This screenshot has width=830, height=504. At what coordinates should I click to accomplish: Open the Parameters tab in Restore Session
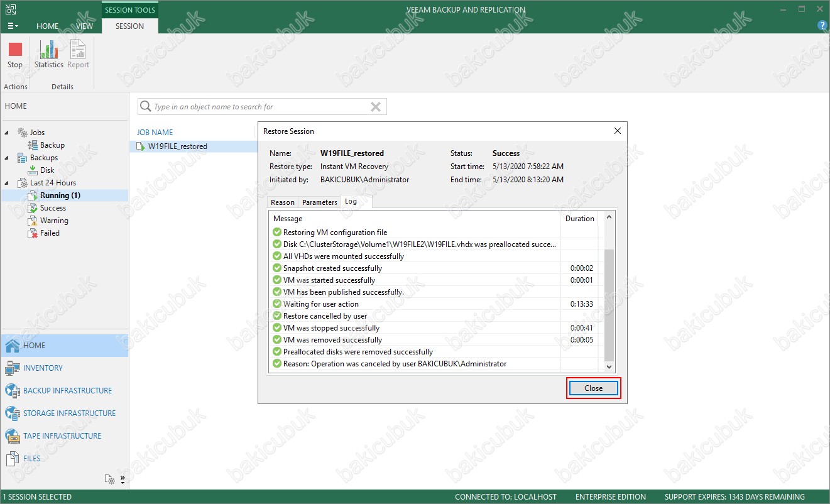pyautogui.click(x=319, y=202)
